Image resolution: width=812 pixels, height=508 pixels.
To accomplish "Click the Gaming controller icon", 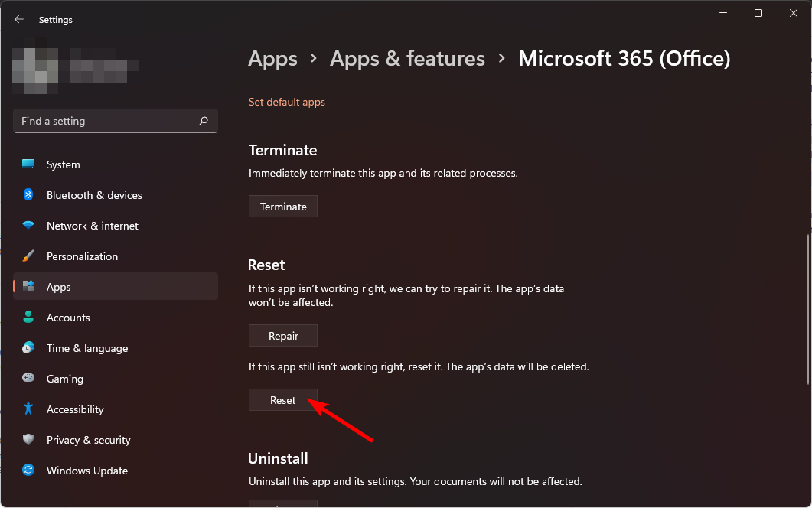I will [x=28, y=378].
